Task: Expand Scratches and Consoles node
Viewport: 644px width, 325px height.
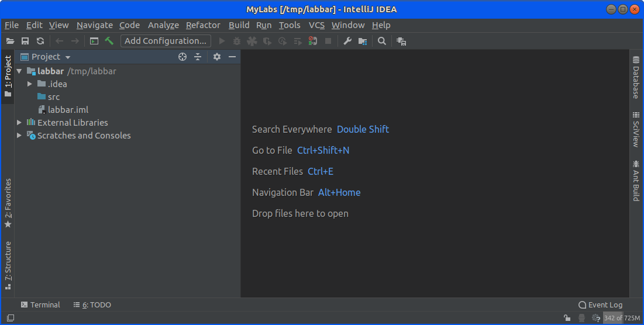Action: point(19,135)
